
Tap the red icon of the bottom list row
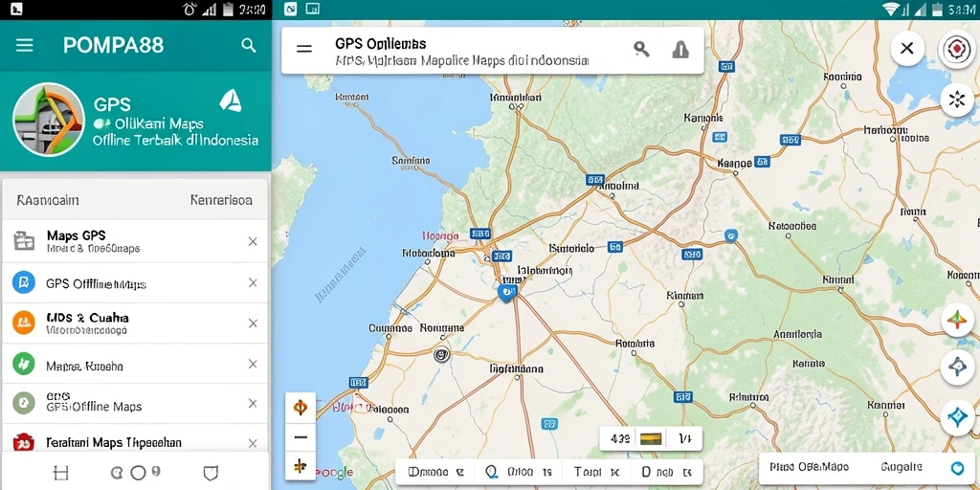pyautogui.click(x=24, y=442)
